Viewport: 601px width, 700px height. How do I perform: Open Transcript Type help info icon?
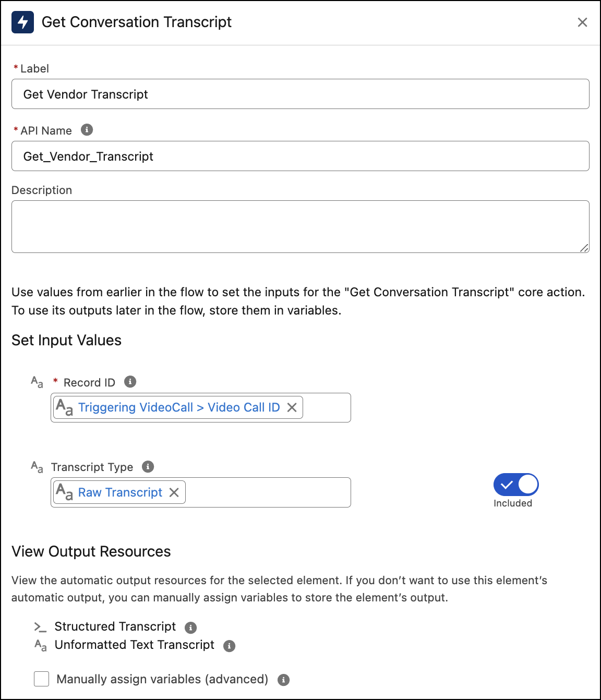[148, 466]
